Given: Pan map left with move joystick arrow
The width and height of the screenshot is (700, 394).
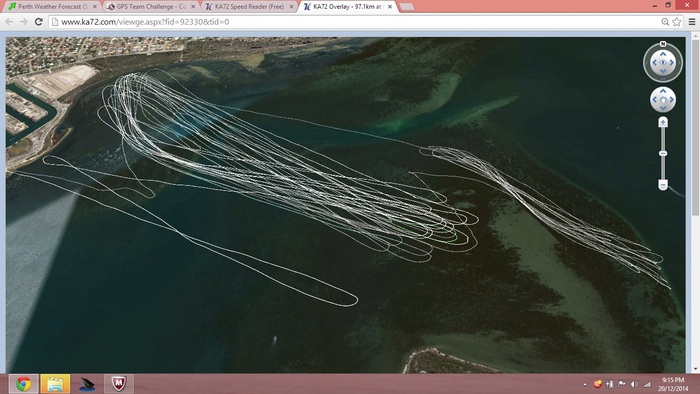Looking at the screenshot, I should click(x=655, y=100).
